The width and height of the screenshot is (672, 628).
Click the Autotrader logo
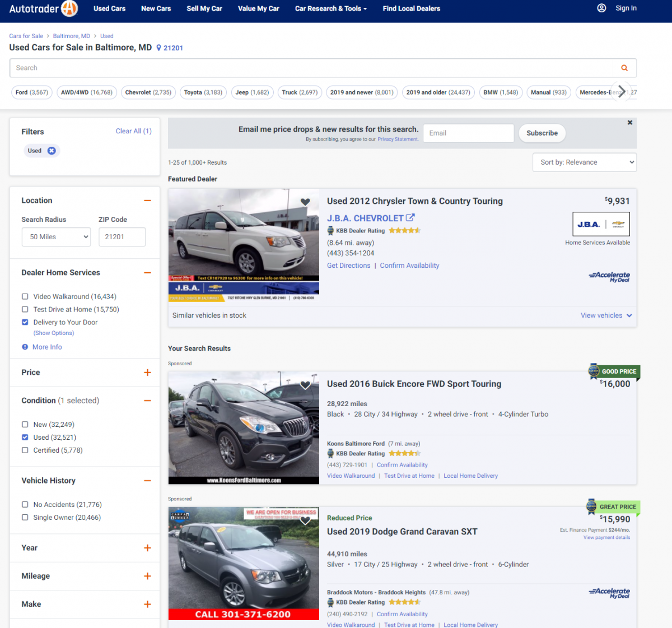(x=44, y=8)
